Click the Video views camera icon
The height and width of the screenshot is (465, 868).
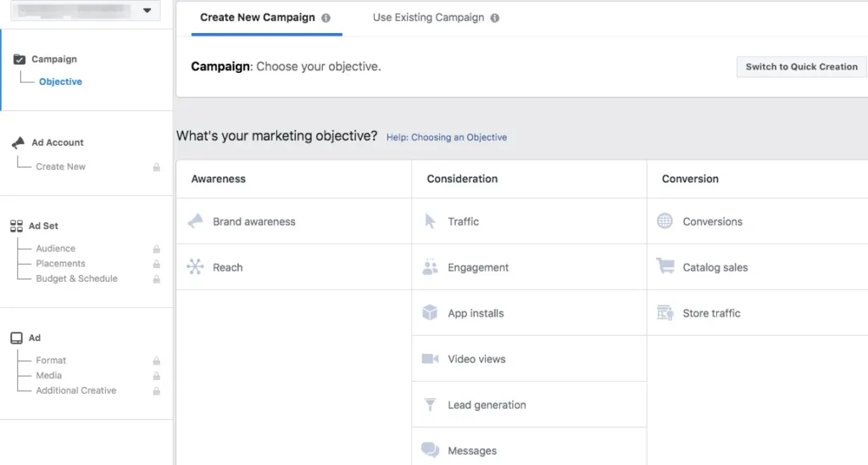pos(430,359)
